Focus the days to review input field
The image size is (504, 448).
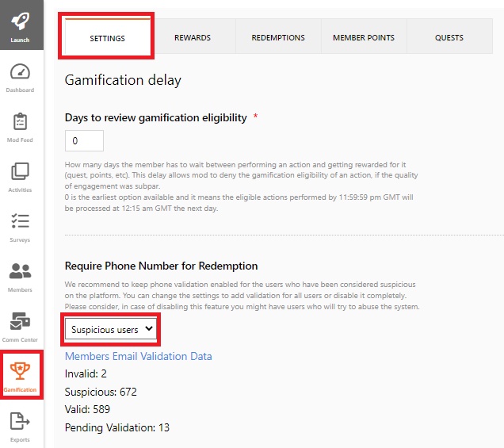click(x=84, y=140)
